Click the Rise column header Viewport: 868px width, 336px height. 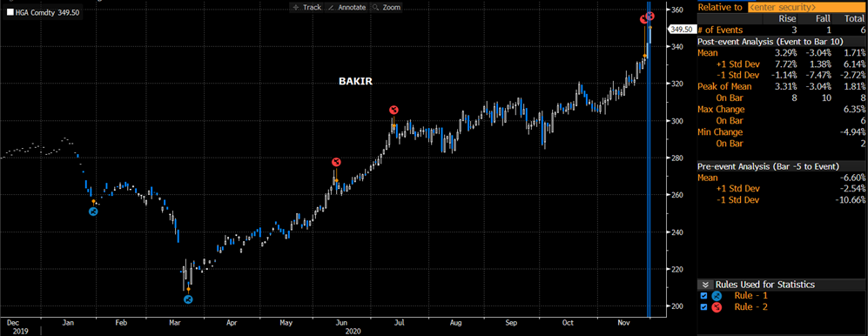click(788, 19)
